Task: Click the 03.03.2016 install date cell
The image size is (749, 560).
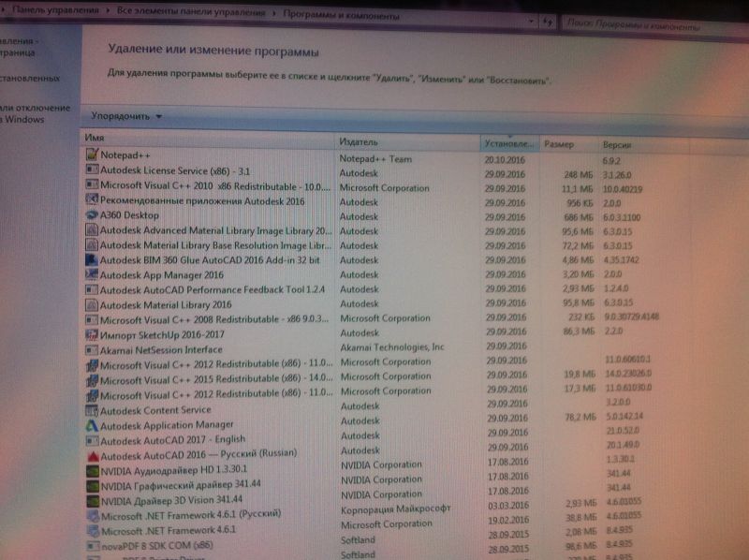Action: 508,506
